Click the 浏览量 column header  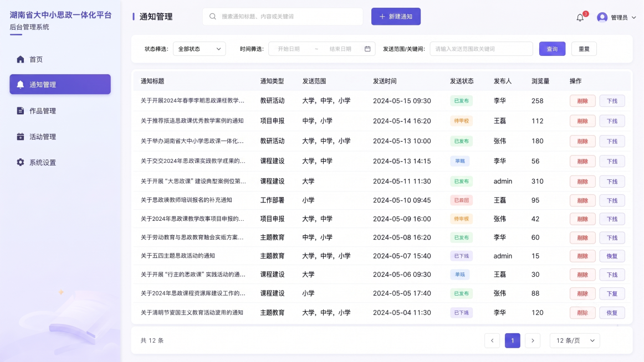[x=540, y=81]
